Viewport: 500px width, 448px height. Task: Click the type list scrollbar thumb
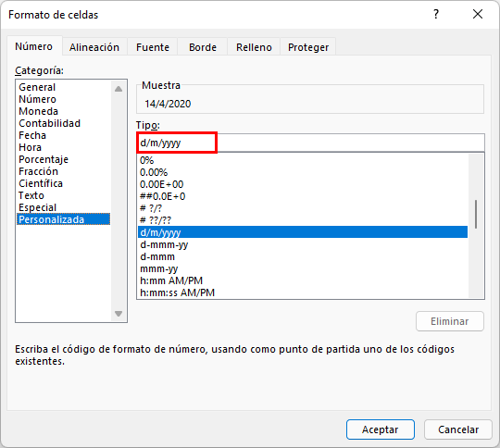click(476, 214)
